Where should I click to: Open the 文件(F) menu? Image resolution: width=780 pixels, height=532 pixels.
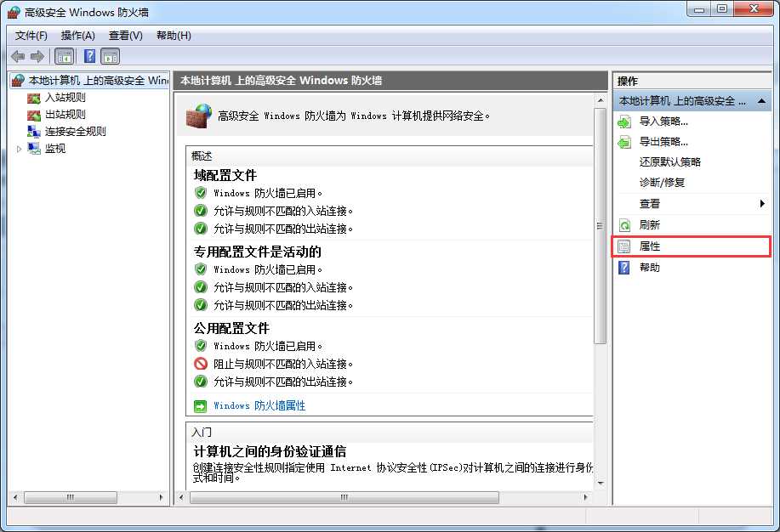click(31, 36)
